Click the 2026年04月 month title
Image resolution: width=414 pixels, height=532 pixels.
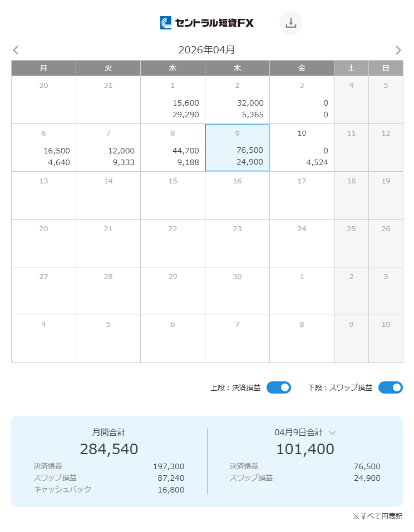[x=206, y=50]
